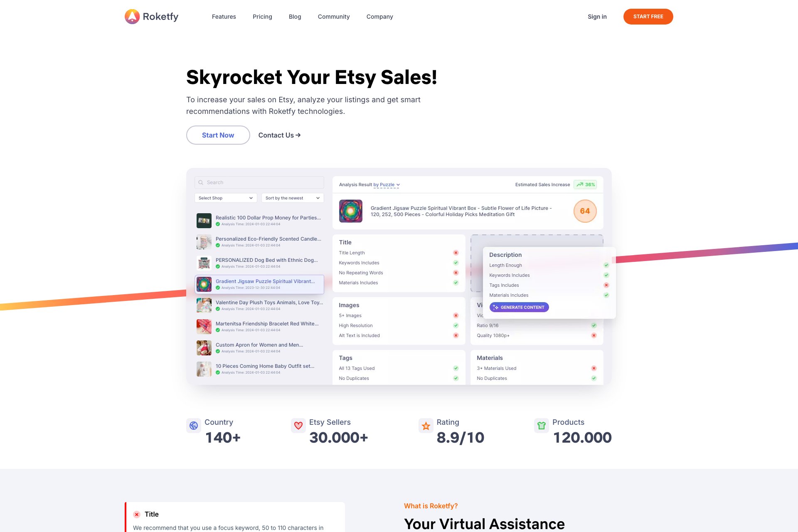
Task: Click the Roketfy rocket logo icon
Action: pyautogui.click(x=132, y=17)
